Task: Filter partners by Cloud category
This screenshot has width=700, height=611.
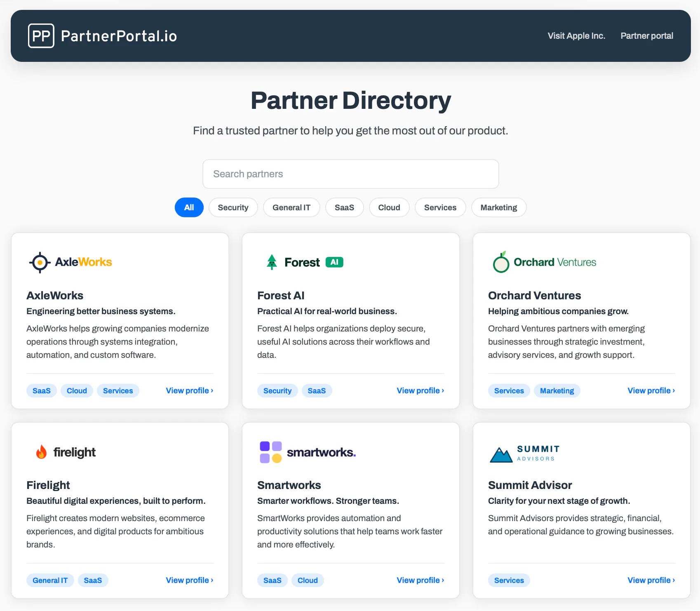Action: (x=389, y=207)
